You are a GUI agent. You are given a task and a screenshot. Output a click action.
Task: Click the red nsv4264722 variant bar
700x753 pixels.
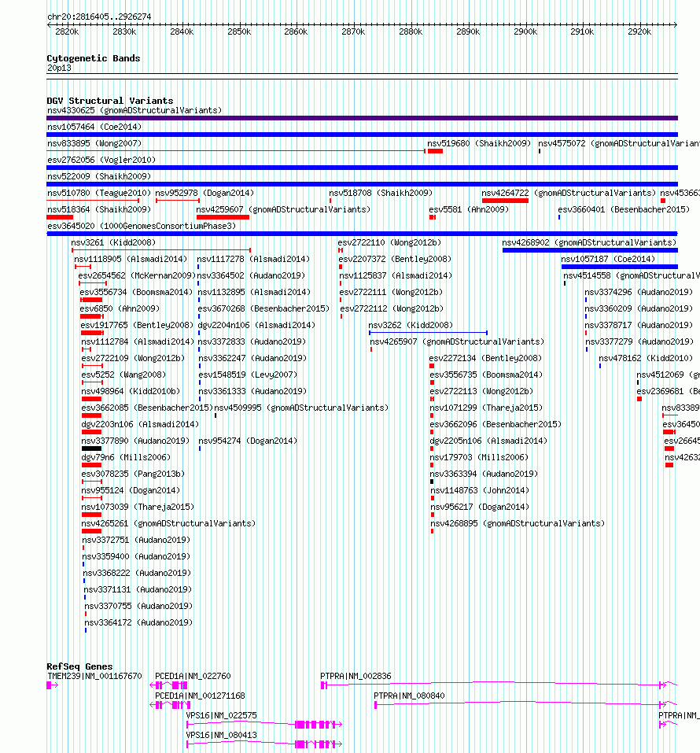click(505, 201)
